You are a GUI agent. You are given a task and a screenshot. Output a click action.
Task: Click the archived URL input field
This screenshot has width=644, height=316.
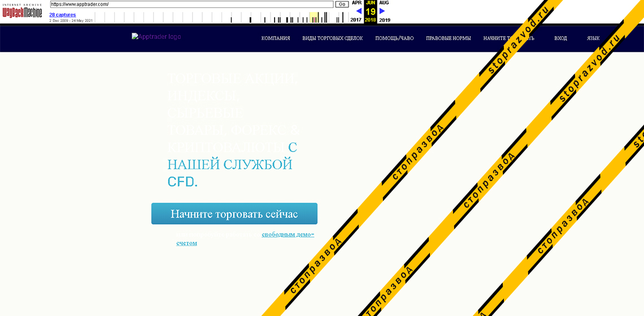192,4
